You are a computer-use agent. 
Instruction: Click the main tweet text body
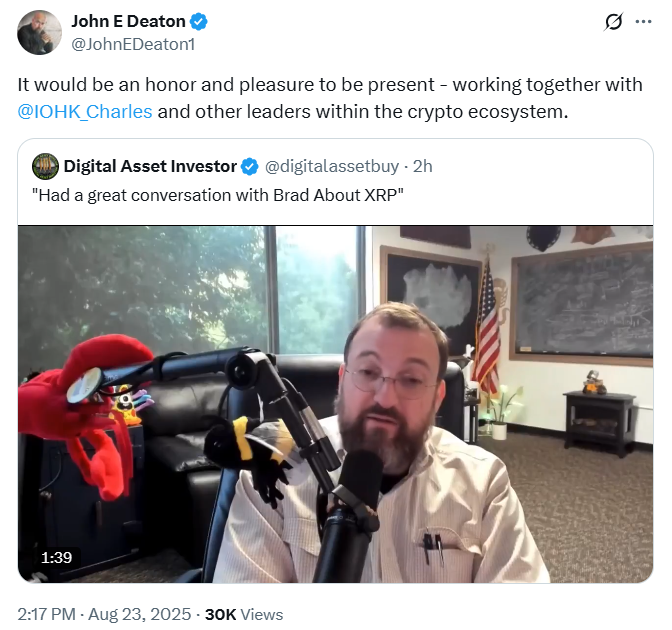coord(330,98)
